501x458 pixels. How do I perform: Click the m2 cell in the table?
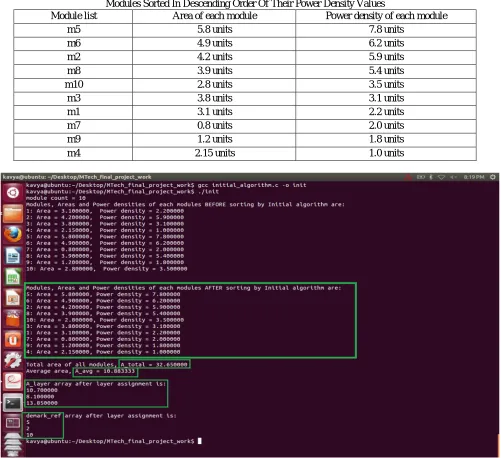point(74,57)
